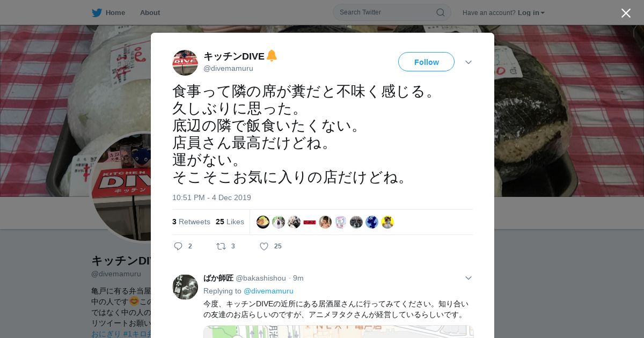This screenshot has height=338, width=644.
Task: Follow キッチンDIVE with Follow button
Action: tap(426, 62)
